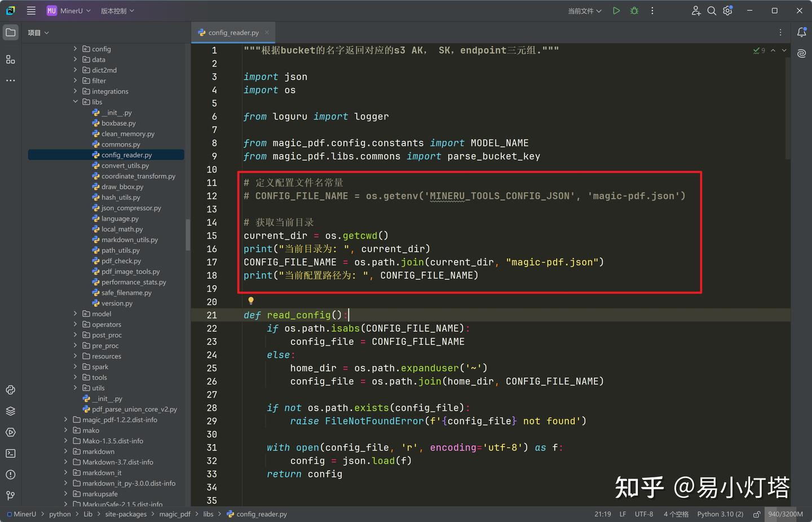Open the Notifications bell icon
Screen dimensions: 812x522
click(801, 33)
